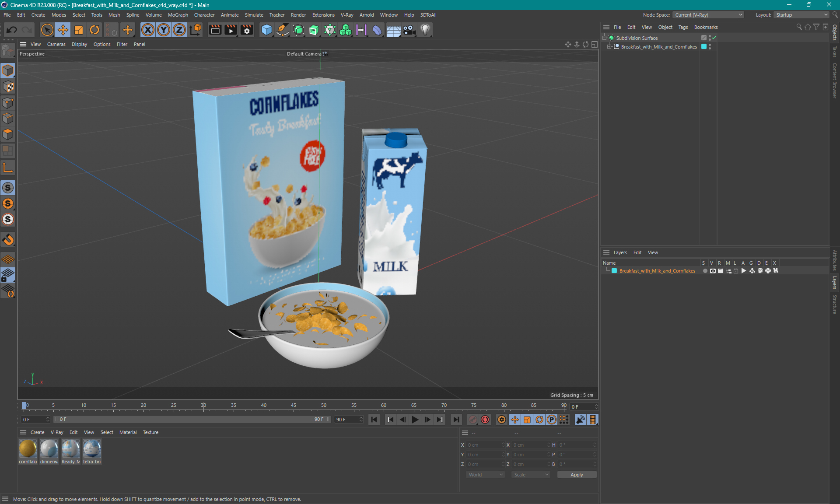840x504 pixels.
Task: Activate the Rotate tool icon
Action: 94,30
